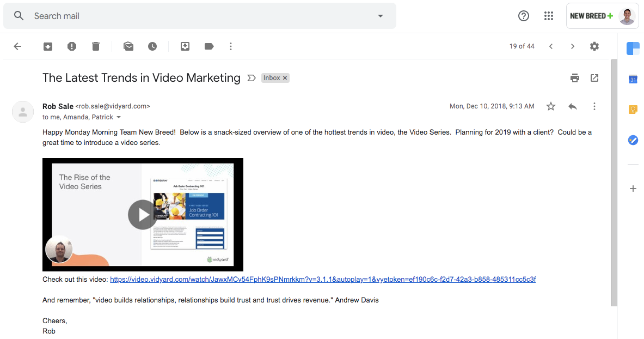
Task: Print this email conversation
Action: point(575,78)
